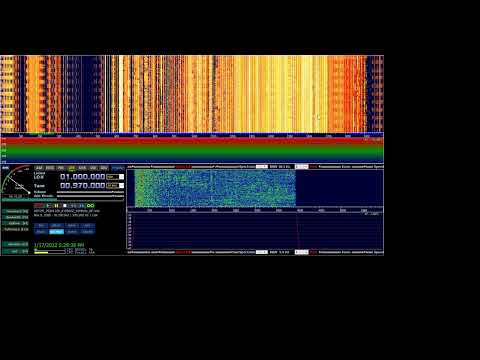Screen dimensions: 480x360
Task: Open the band selector beside Tune frequency
Action: [115, 185]
